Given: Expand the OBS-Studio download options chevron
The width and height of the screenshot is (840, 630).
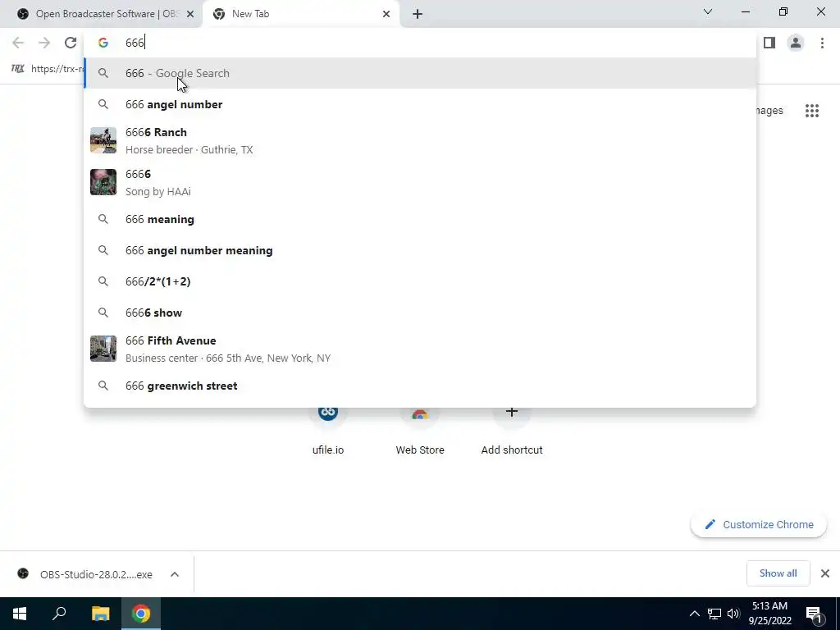Looking at the screenshot, I should [175, 574].
